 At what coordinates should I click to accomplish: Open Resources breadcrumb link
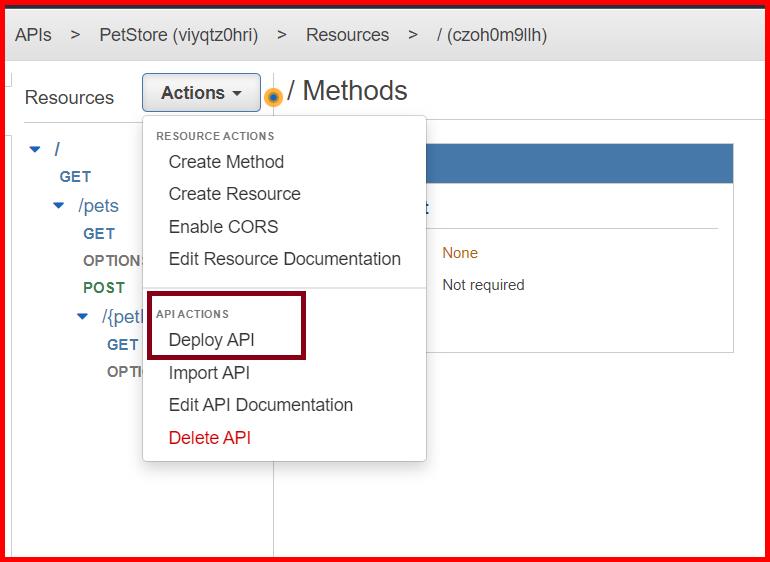[x=347, y=35]
